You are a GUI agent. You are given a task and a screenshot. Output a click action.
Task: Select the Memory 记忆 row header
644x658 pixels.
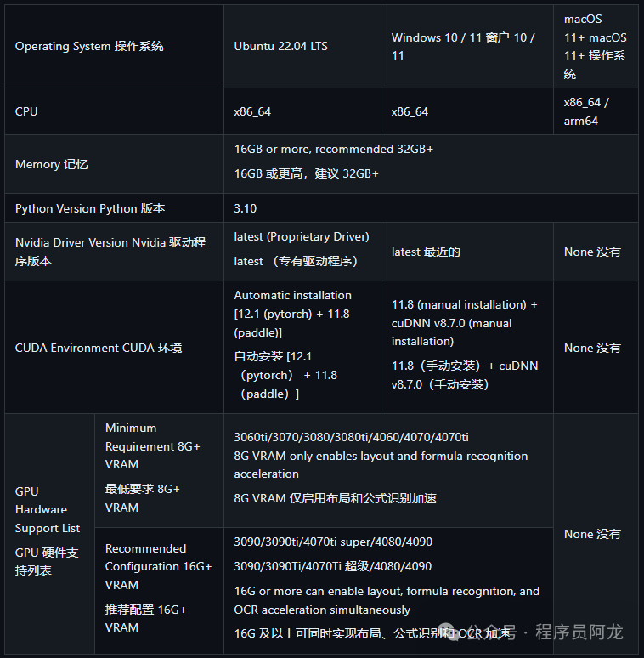pyautogui.click(x=51, y=164)
